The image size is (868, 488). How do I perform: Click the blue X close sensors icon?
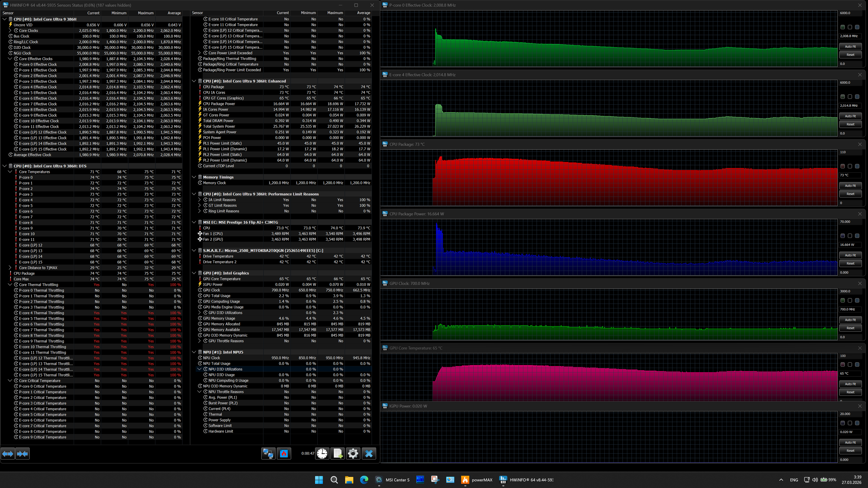(369, 454)
